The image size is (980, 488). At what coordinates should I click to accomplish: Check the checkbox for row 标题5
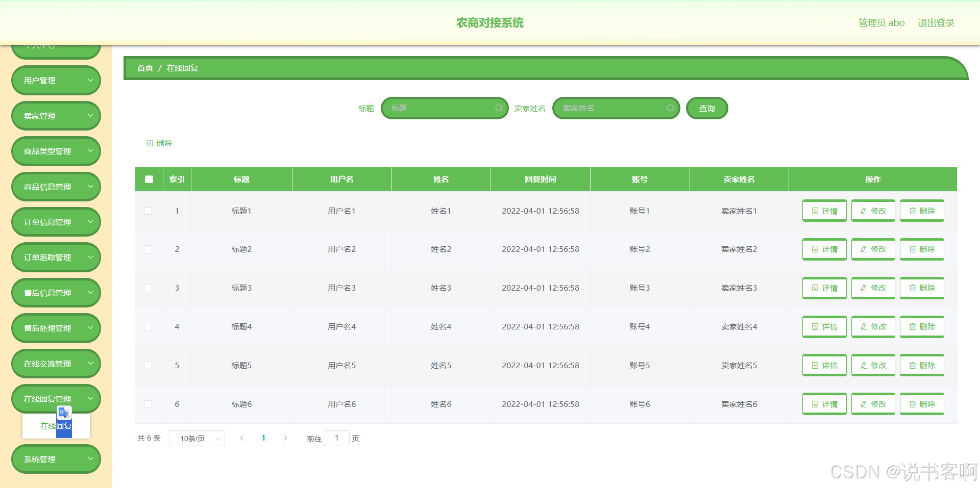click(x=148, y=366)
